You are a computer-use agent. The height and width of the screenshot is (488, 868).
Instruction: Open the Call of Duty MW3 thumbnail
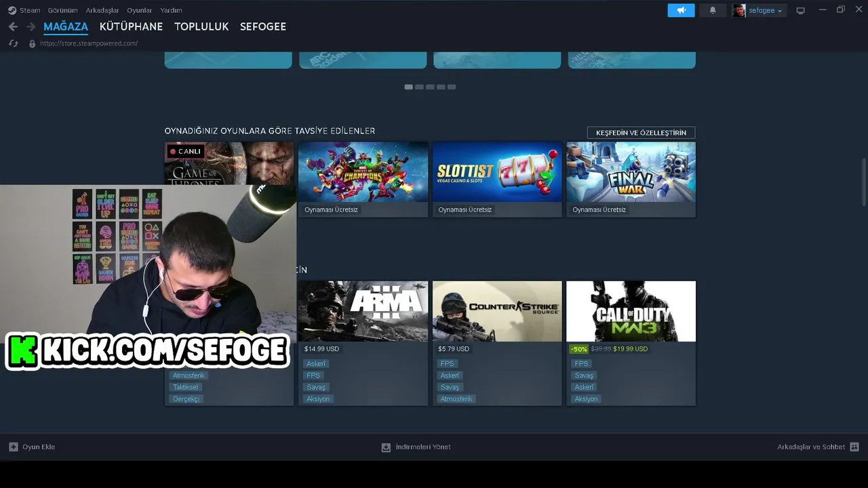click(631, 311)
